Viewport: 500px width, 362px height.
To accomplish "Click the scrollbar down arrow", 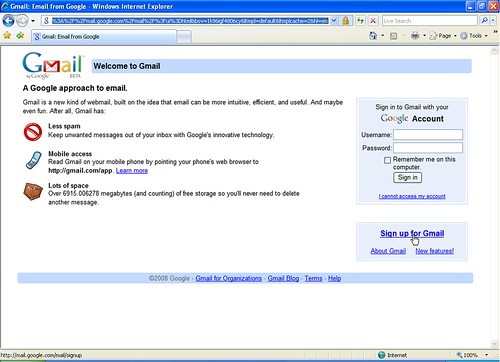I will pos(494,344).
